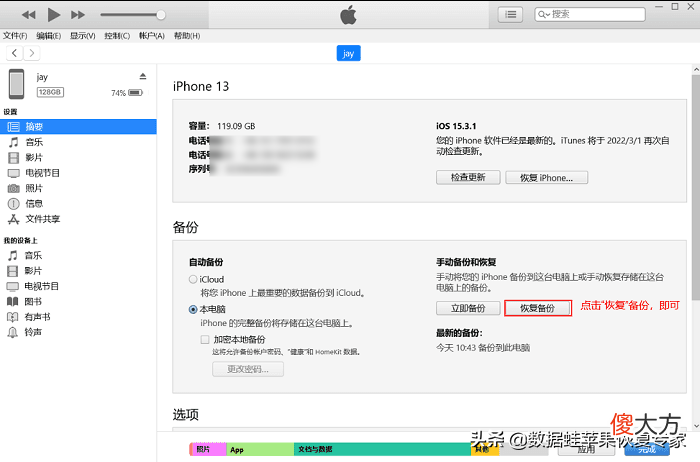Click the App storage bar segment
The height and width of the screenshot is (462, 700).
pyautogui.click(x=260, y=449)
